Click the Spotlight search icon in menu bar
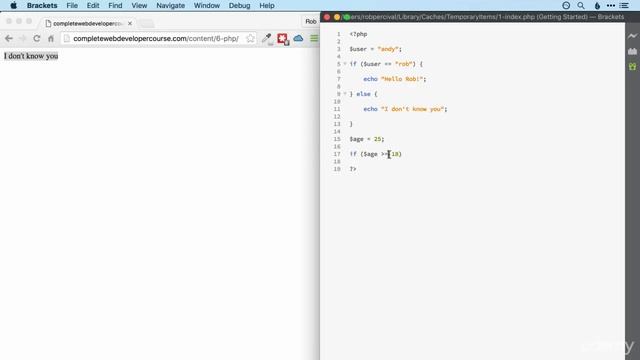The height and width of the screenshot is (360, 640). [581, 6]
